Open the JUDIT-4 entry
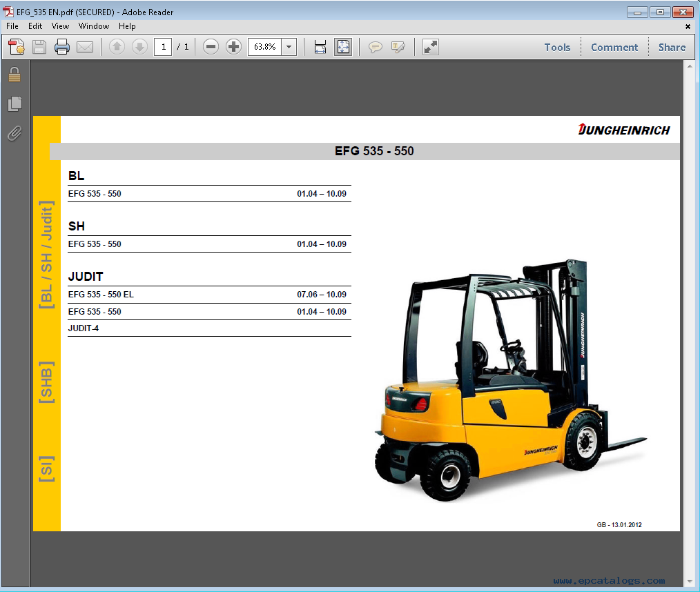 click(x=209, y=328)
